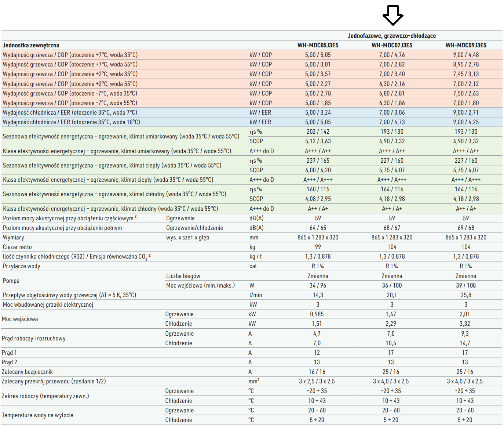Click the mm² unit cell
Viewport: 504px width, 426px height.
(x=253, y=381)
